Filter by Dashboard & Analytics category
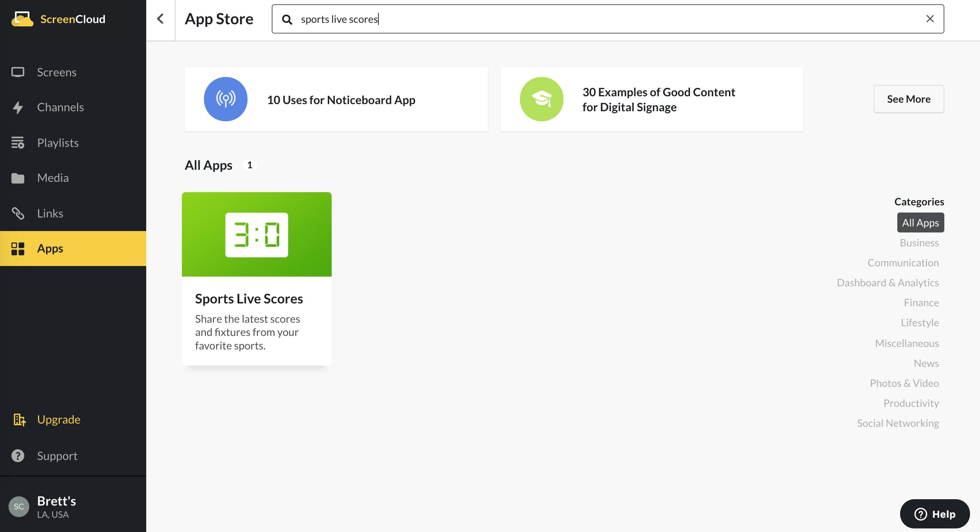This screenshot has height=532, width=980. tap(888, 282)
